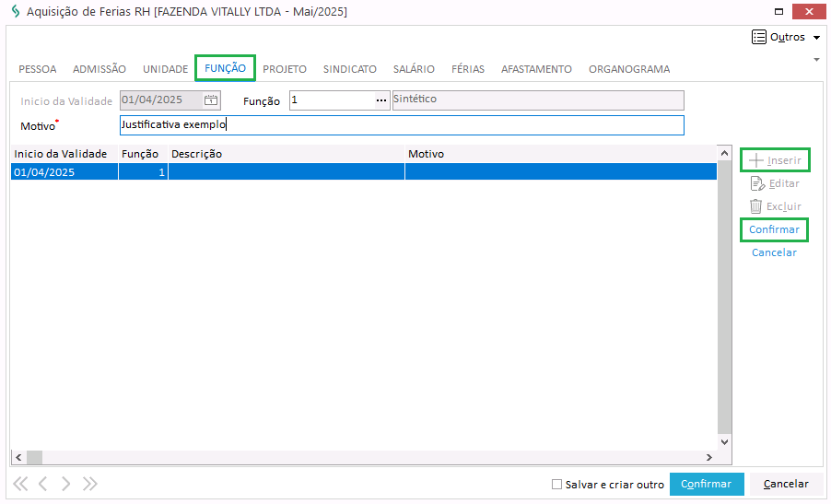Click the Outros list icon
The image size is (831, 504).
pyautogui.click(x=759, y=37)
